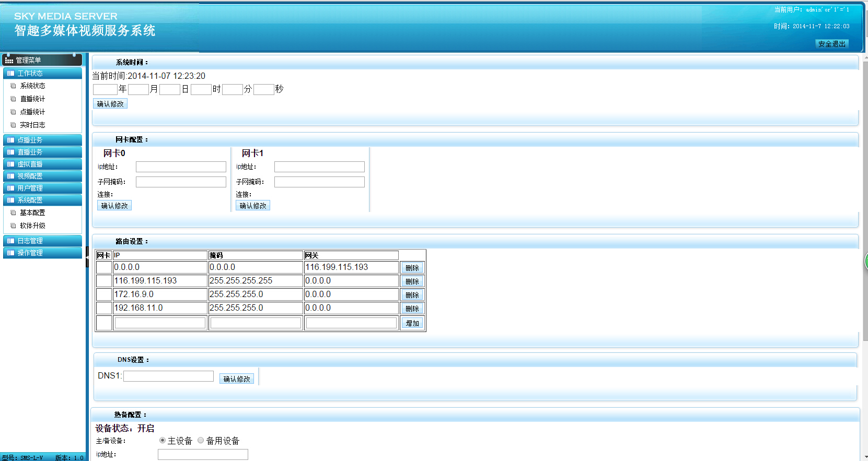Expand the 日志管理 menu section

point(42,241)
